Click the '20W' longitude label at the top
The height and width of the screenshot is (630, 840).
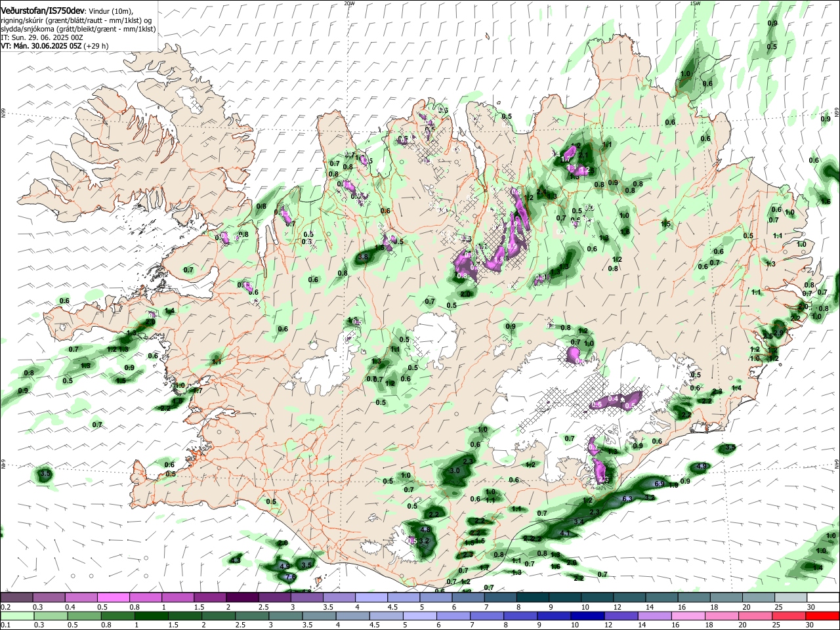click(x=349, y=3)
